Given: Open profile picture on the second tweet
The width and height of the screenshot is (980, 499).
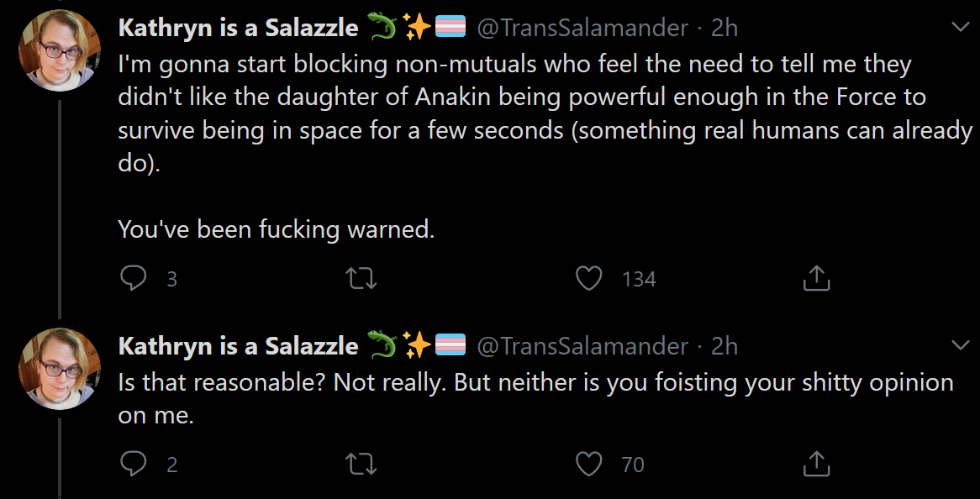Looking at the screenshot, I should (x=60, y=369).
